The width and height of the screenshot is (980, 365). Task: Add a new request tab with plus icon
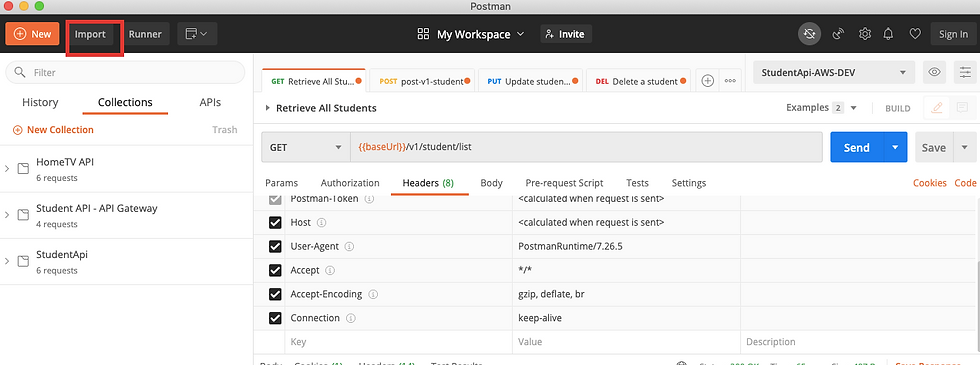point(708,81)
